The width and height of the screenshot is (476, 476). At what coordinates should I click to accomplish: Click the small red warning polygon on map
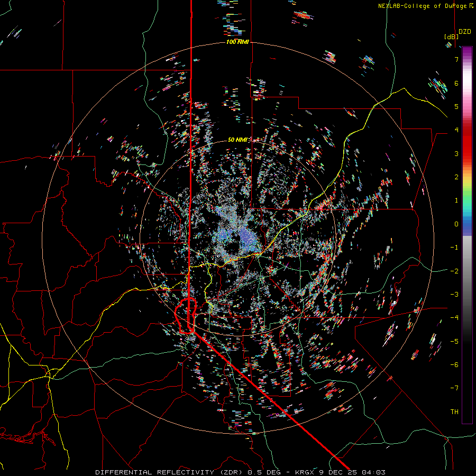pyautogui.click(x=186, y=316)
